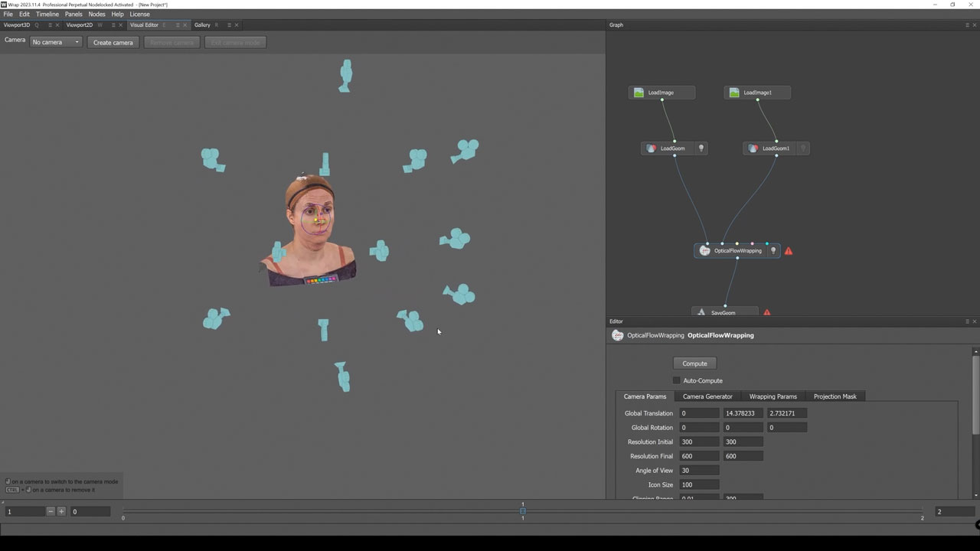Enable the Auto-Compute checkbox
980x551 pixels.
point(676,380)
